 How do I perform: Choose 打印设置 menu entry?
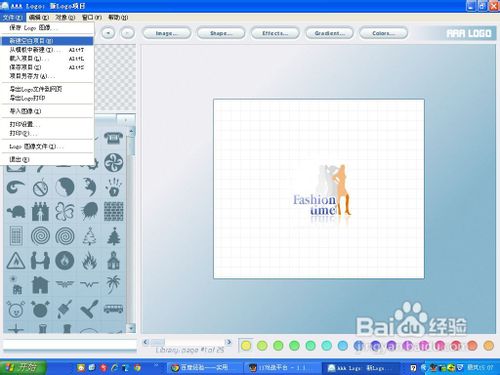tap(47, 124)
